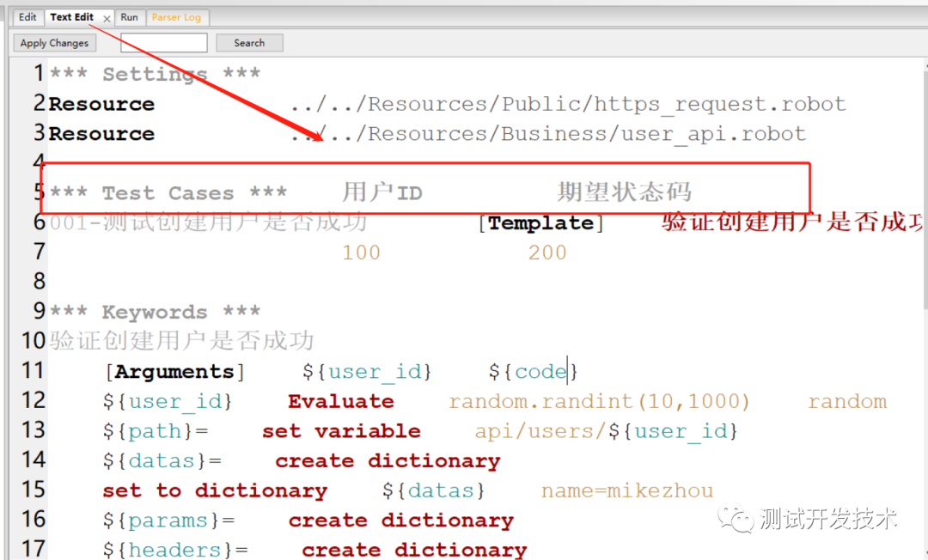Click the 'api/users/${user_id}' path value

[606, 431]
